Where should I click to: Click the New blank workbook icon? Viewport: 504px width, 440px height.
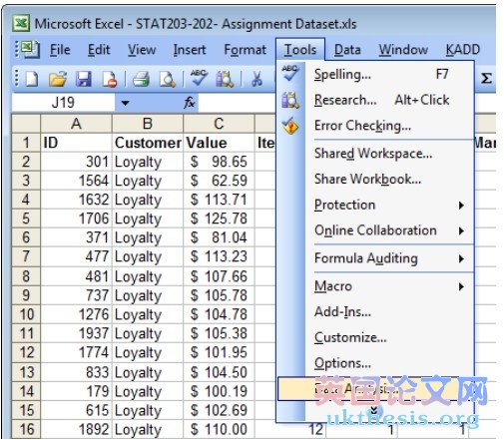coord(32,80)
